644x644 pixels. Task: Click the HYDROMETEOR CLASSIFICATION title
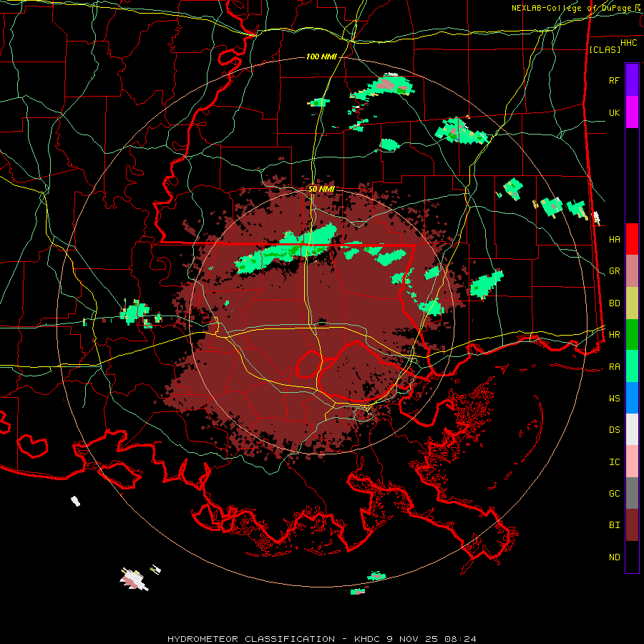click(251, 639)
